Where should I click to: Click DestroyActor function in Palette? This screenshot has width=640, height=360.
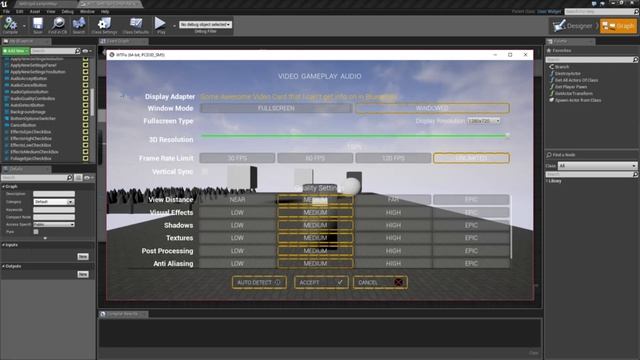565,73
